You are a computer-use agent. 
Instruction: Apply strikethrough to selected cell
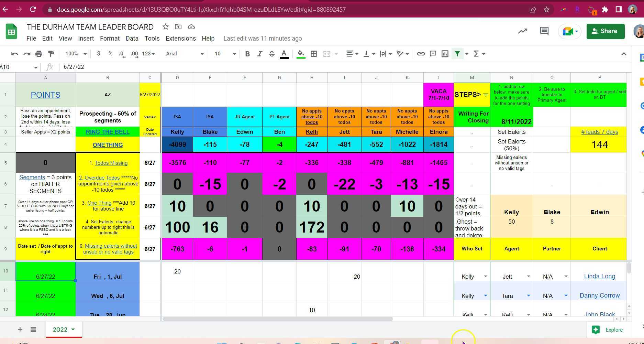click(271, 54)
